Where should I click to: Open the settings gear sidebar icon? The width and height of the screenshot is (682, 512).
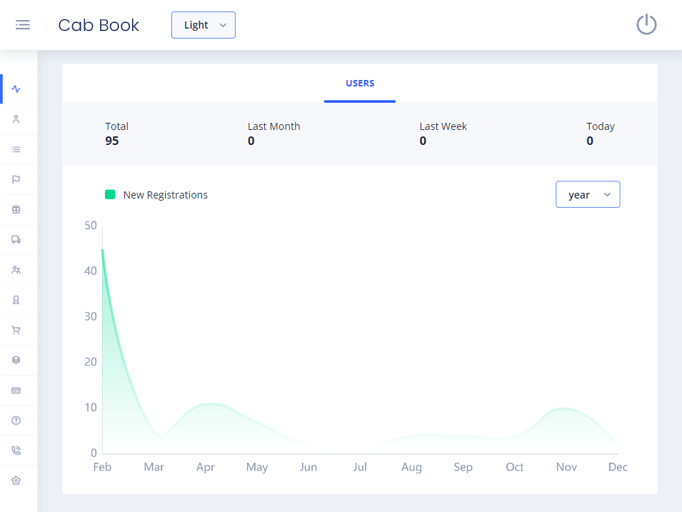[16, 481]
